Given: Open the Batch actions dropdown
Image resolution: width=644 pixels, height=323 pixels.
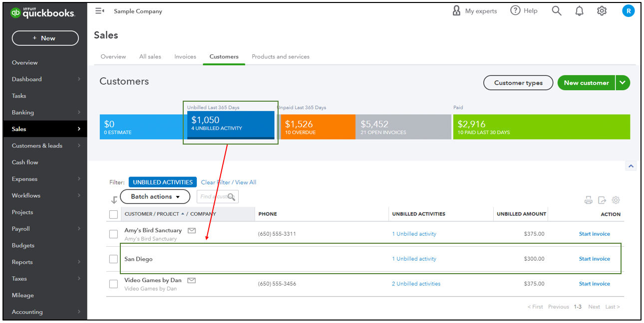Looking at the screenshot, I should (155, 196).
